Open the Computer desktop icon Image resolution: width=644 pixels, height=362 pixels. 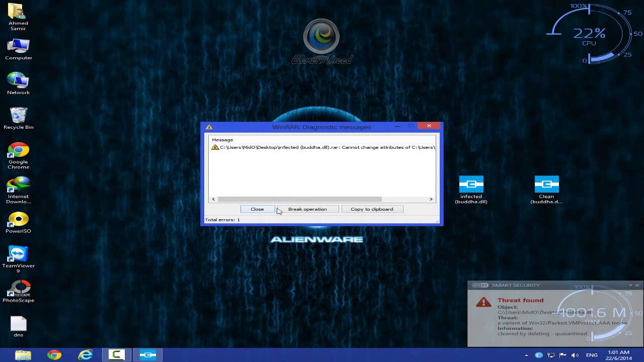18,49
